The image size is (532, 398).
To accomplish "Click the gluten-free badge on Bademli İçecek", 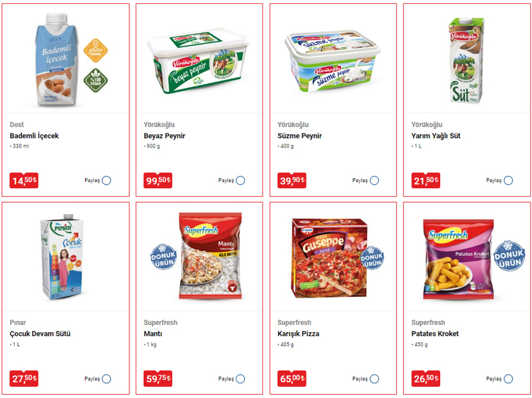I will click(96, 50).
